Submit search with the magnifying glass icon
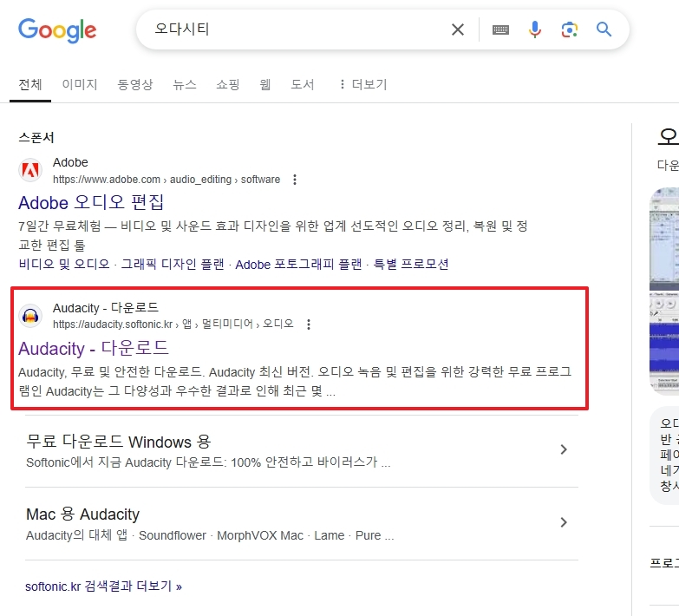 coord(604,29)
